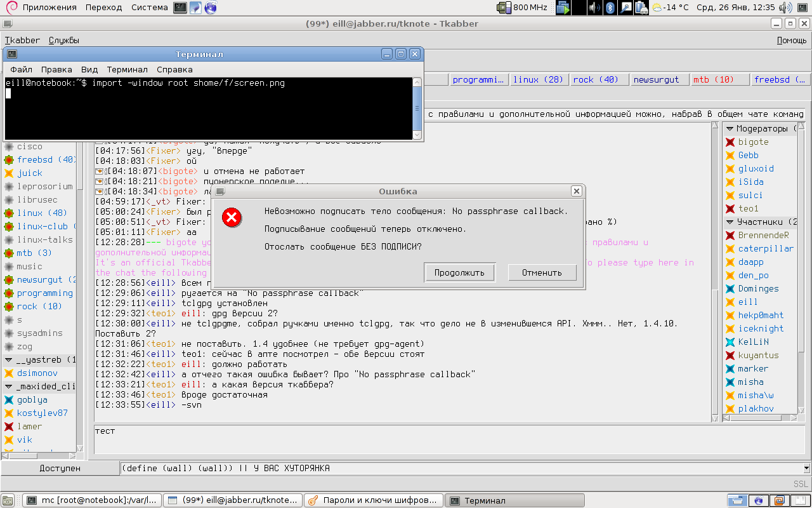812x508 pixels.
Task: Open the Помощь menu in Tkabber
Action: coord(792,40)
